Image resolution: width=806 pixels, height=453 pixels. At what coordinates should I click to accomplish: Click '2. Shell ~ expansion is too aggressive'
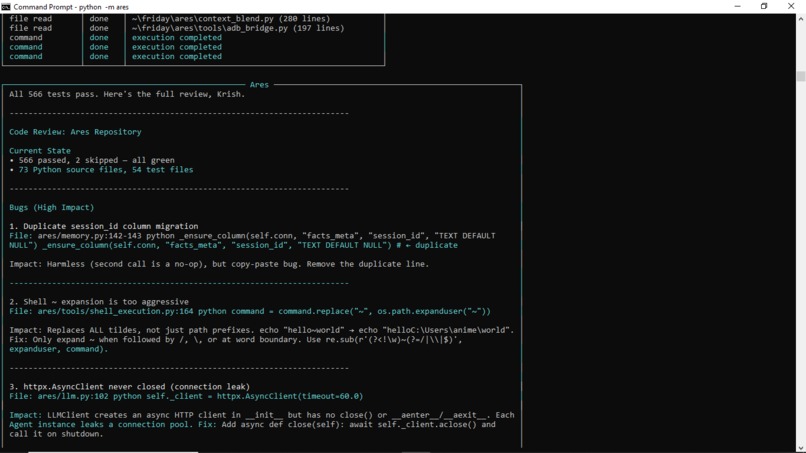click(x=99, y=302)
